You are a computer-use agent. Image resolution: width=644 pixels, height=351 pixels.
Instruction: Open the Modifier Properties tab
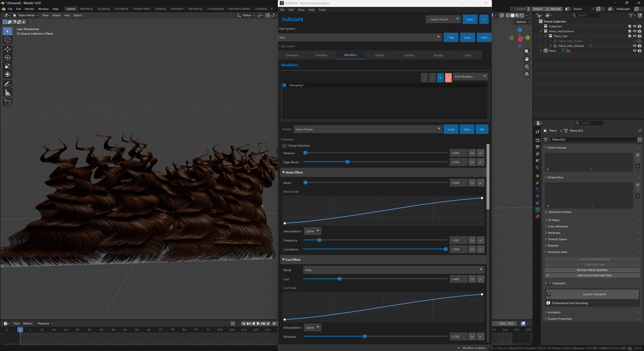pyautogui.click(x=538, y=183)
